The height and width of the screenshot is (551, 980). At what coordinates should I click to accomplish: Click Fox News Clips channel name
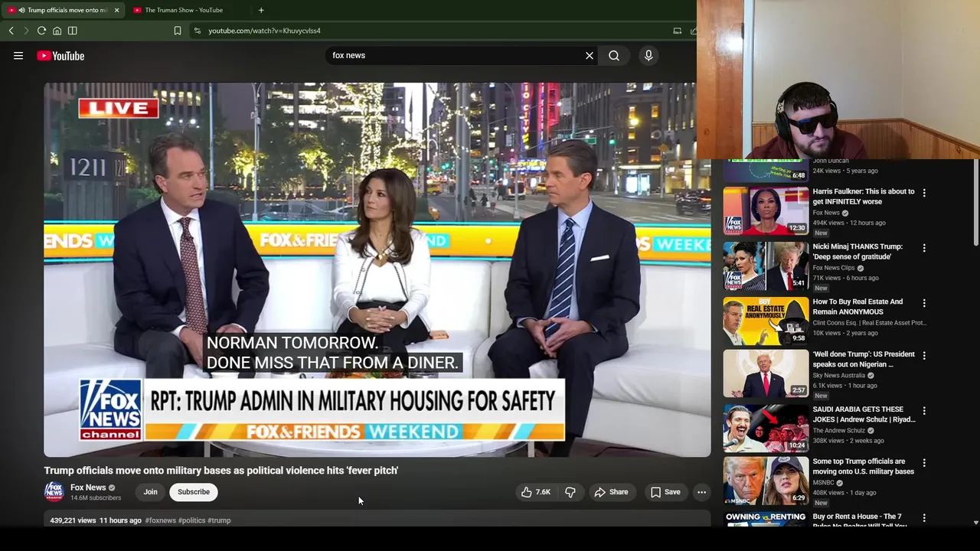tap(834, 269)
